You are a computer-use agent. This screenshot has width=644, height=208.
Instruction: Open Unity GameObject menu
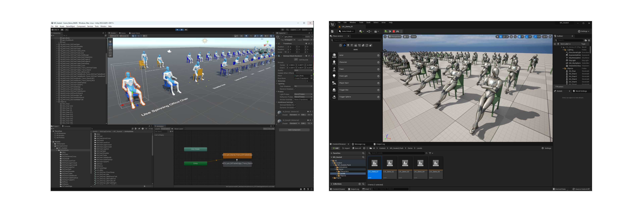click(70, 26)
